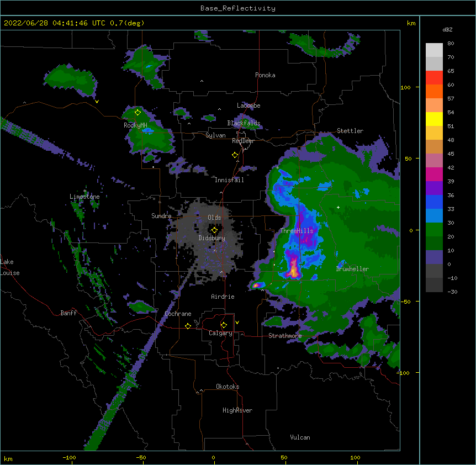
Task: Click the Innisfail city label
Action: 229,180
